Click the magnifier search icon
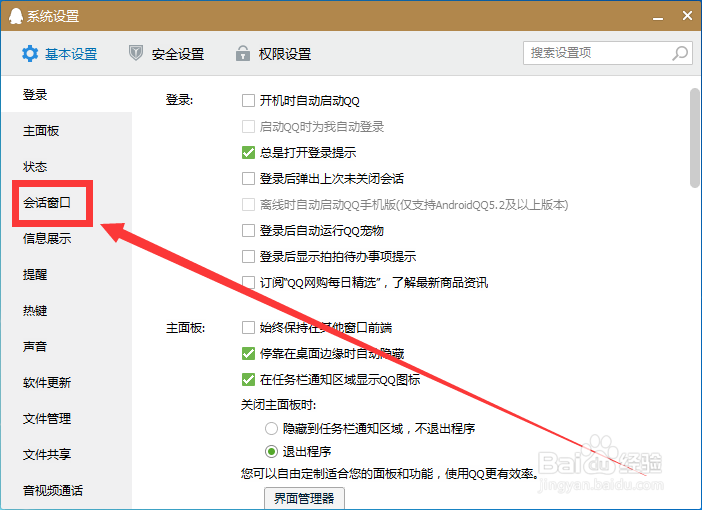Viewport: 702px width, 510px height. [680, 53]
